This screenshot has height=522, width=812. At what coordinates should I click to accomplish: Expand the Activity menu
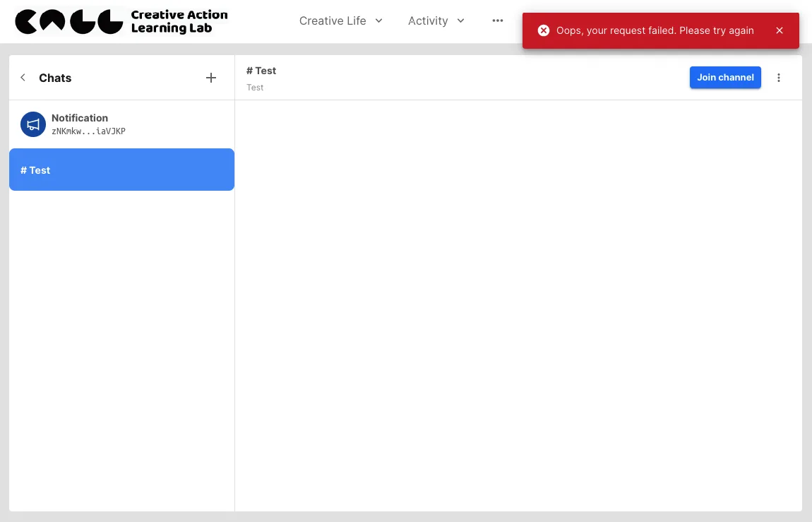coord(436,20)
